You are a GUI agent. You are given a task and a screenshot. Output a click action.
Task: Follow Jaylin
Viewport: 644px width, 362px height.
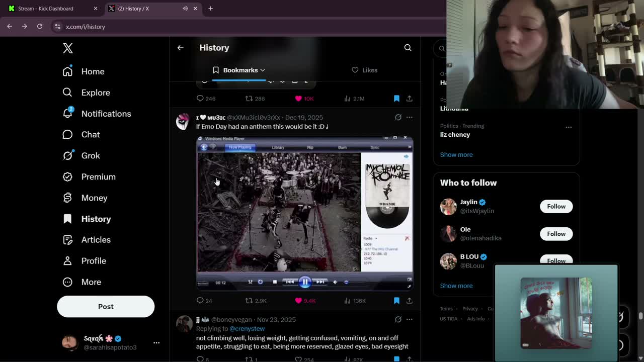[556, 206]
